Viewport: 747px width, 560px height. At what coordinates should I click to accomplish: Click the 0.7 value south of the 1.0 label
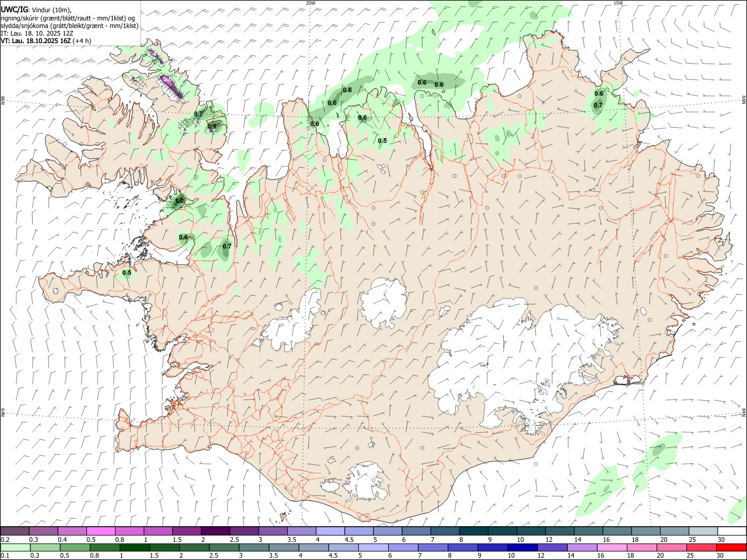227,246
